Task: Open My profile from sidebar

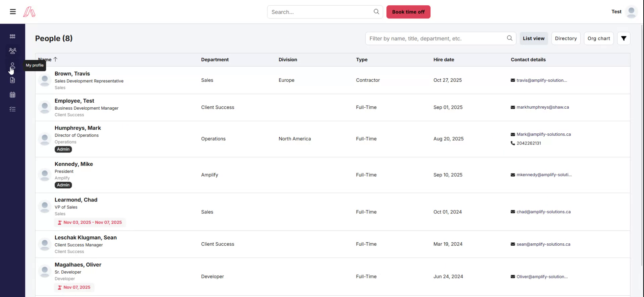Action: pos(12,66)
